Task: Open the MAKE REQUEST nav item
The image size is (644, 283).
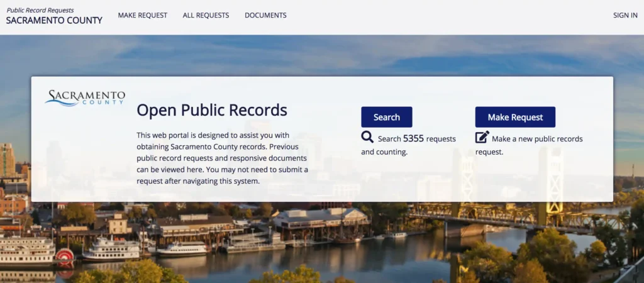Action: click(143, 15)
